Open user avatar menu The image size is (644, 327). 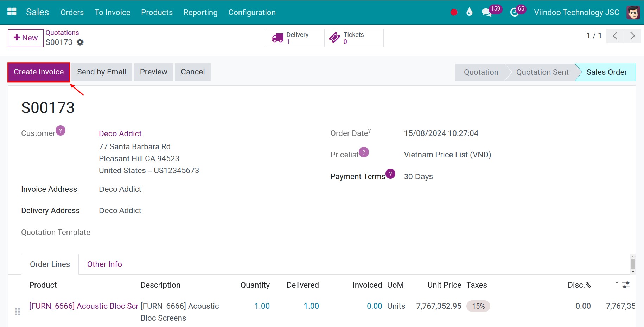[633, 12]
